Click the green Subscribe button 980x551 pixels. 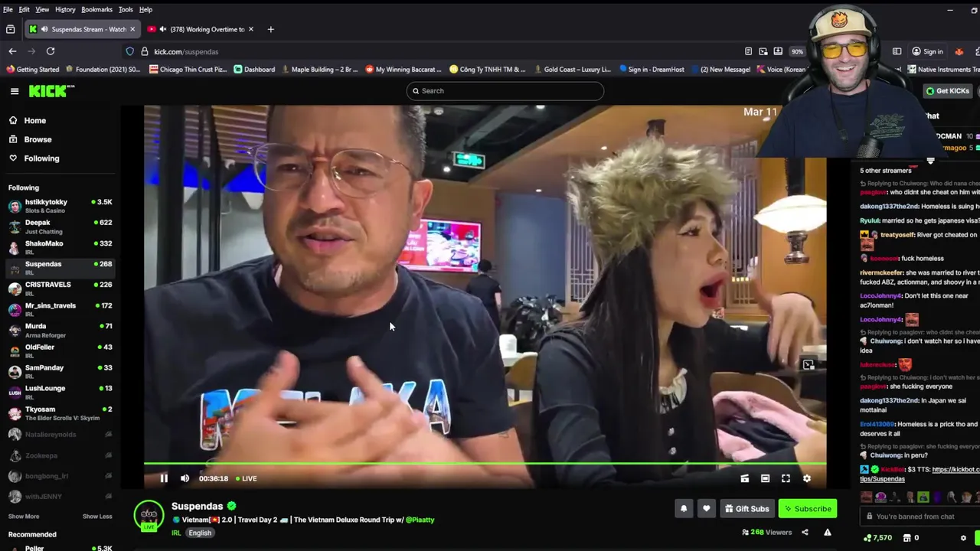tap(808, 508)
